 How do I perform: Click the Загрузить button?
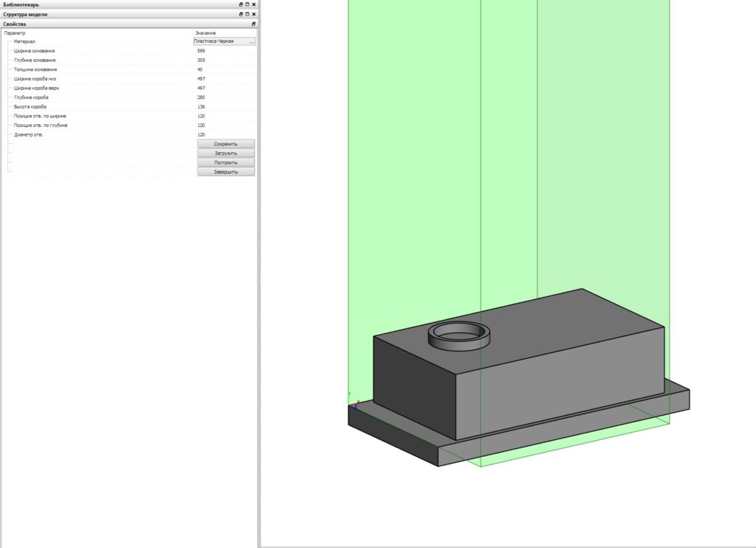[226, 154]
